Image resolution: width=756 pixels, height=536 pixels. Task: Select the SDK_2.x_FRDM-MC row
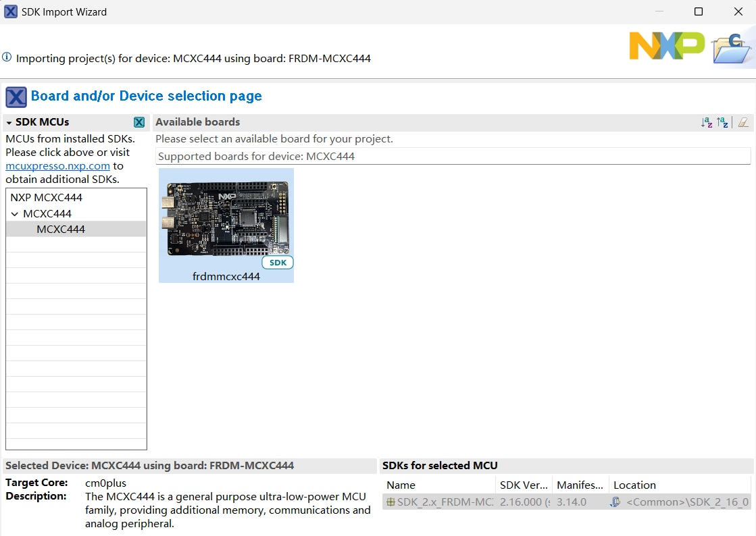click(445, 502)
